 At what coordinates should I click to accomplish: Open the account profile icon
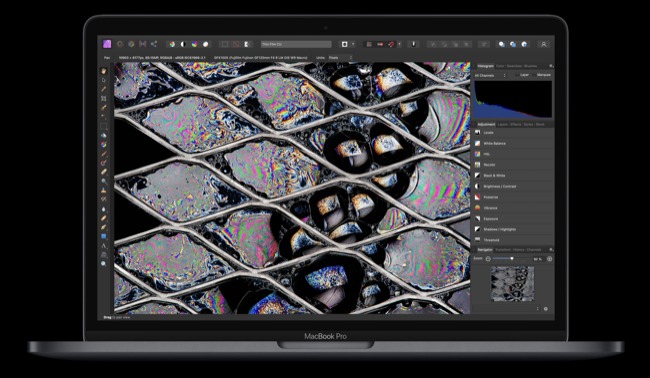[543, 44]
